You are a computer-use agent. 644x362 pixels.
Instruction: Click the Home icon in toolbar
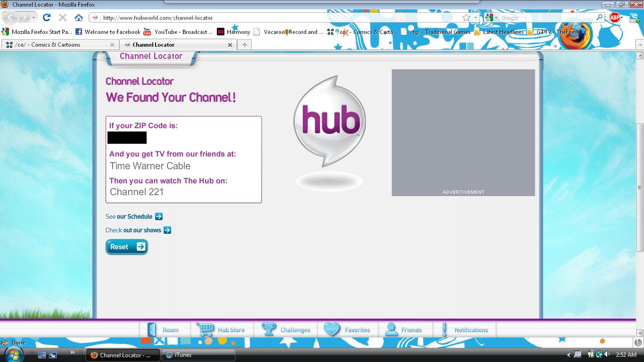(x=78, y=17)
